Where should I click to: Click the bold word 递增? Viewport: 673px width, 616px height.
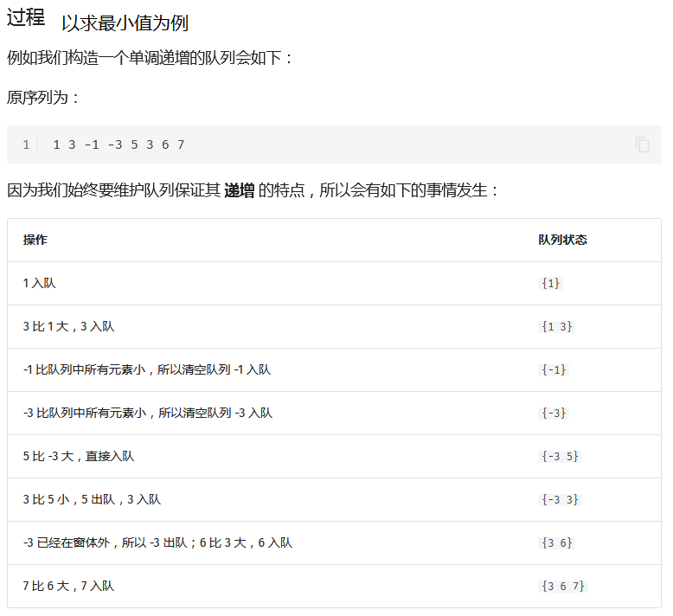(240, 190)
